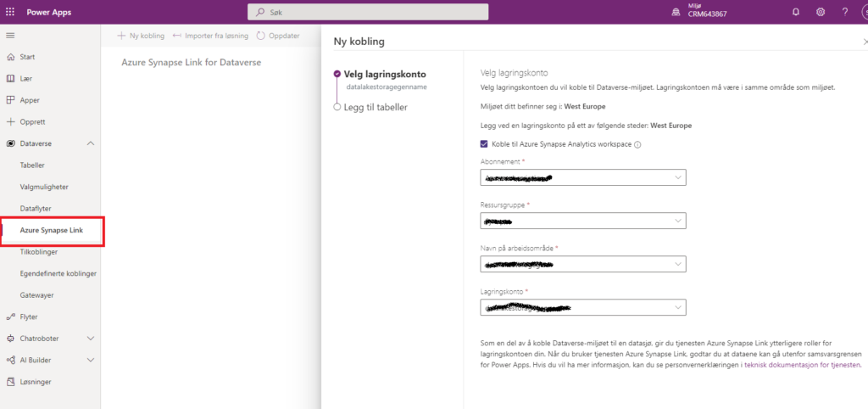868x409 pixels.
Task: Open the settings gear
Action: [821, 12]
